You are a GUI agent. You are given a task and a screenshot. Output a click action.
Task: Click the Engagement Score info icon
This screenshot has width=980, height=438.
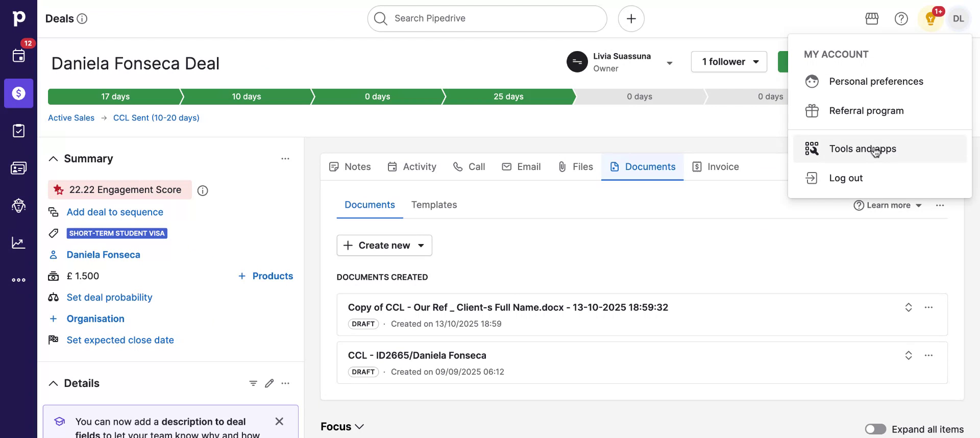[x=203, y=190]
